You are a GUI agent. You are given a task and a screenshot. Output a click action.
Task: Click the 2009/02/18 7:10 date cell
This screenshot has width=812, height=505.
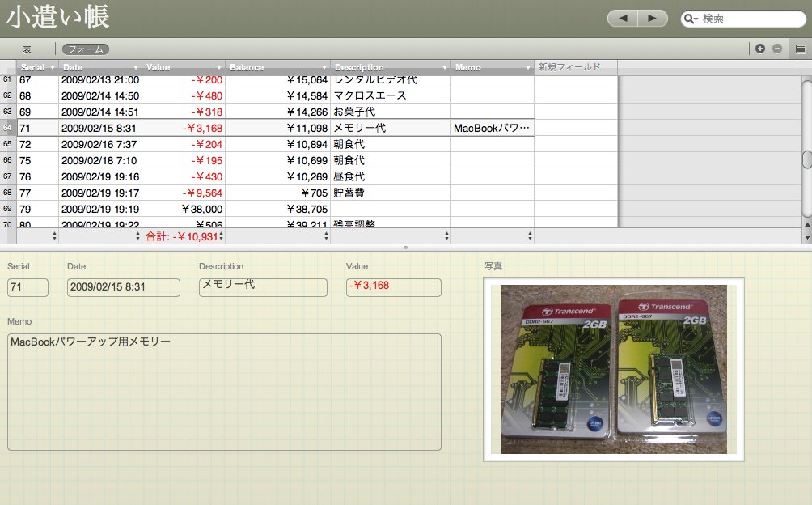tap(100, 160)
